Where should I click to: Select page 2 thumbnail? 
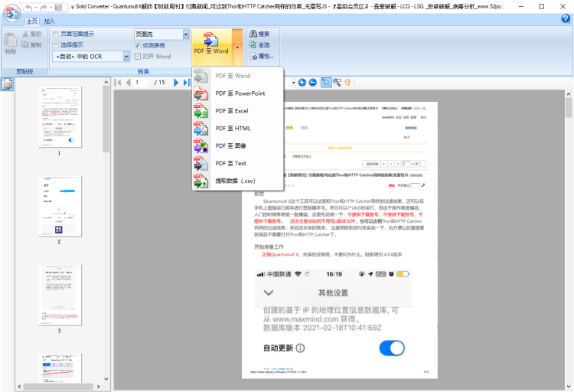60,206
